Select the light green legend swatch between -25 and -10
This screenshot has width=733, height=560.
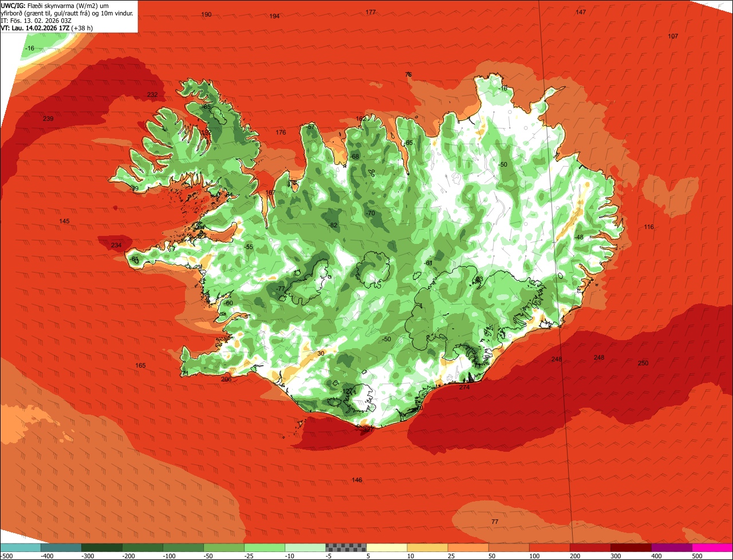tap(265, 547)
